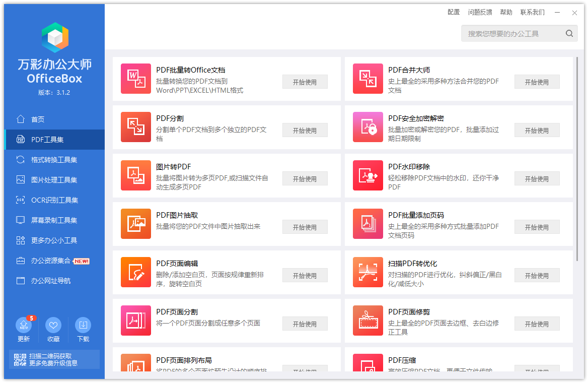Click the 扫描二维码获取更多免费升级信息 banner
This screenshot has width=588, height=383.
tap(54, 359)
